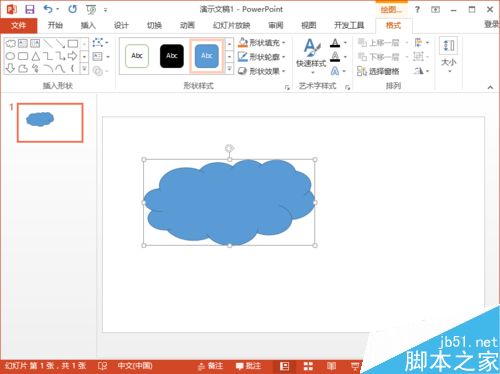Open the rotate objects dropdown
This screenshot has width=500, height=374.
(x=421, y=71)
